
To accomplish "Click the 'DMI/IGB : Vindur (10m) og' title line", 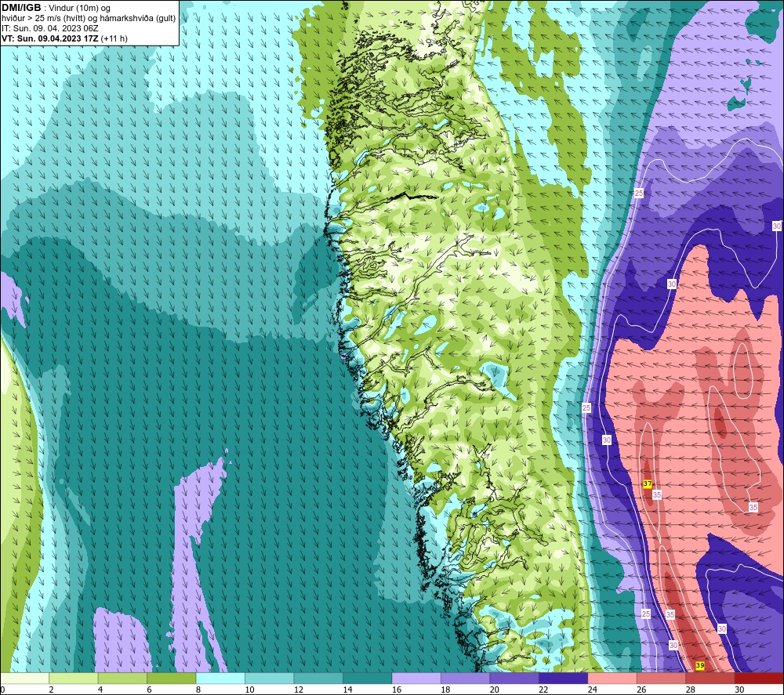I will (x=56, y=8).
